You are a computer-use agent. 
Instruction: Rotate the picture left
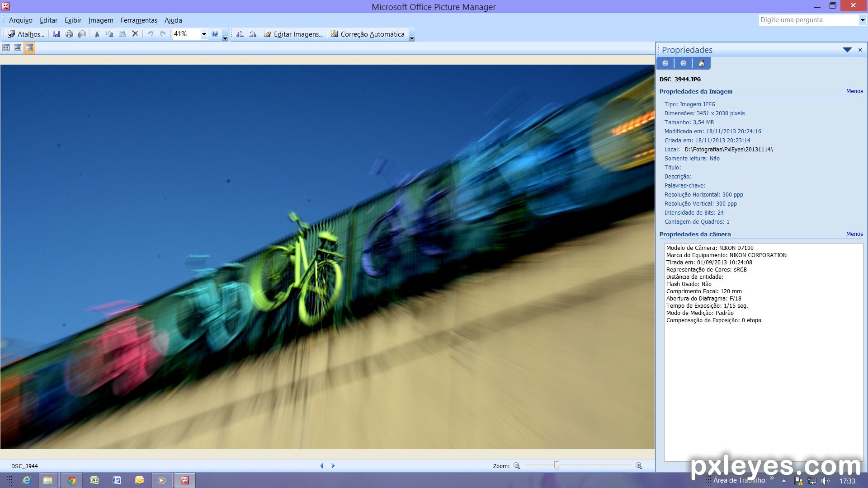(240, 34)
